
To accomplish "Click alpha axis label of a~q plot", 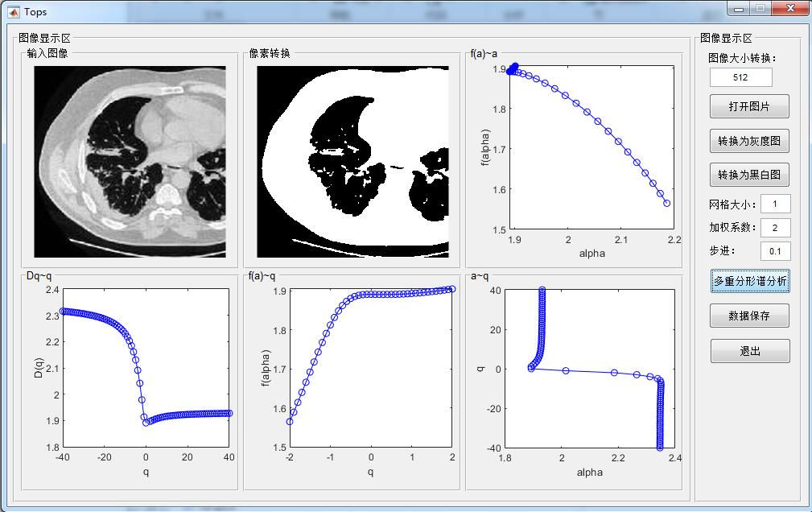I will click(x=590, y=472).
